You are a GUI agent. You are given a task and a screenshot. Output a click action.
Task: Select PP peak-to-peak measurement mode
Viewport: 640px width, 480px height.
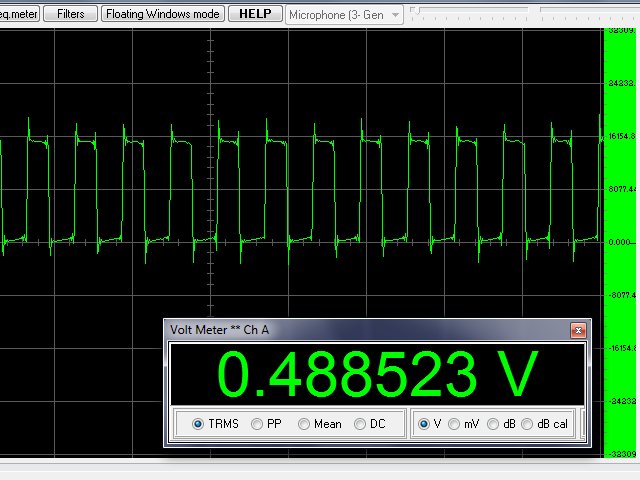pos(257,424)
